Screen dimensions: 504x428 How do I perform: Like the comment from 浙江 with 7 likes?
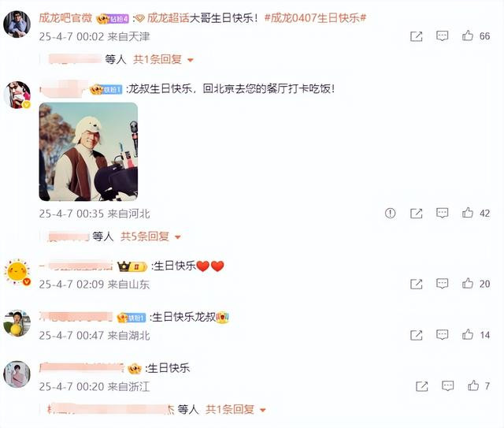[473, 385]
